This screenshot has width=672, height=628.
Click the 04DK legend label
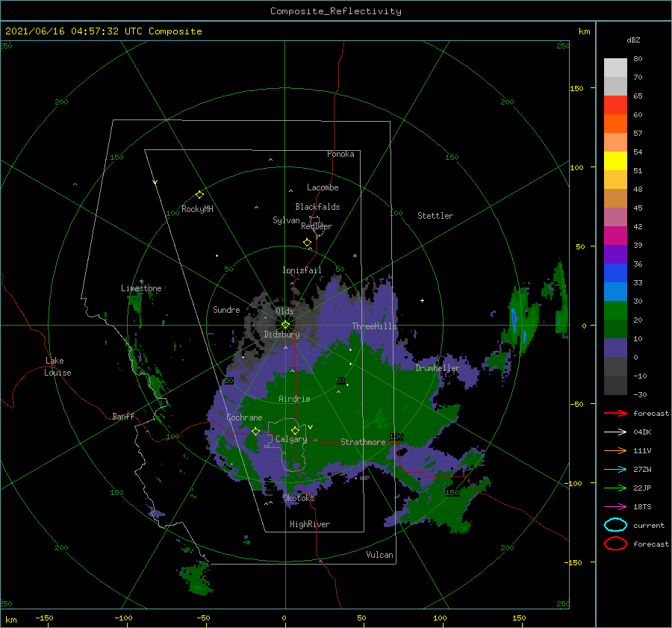[642, 432]
